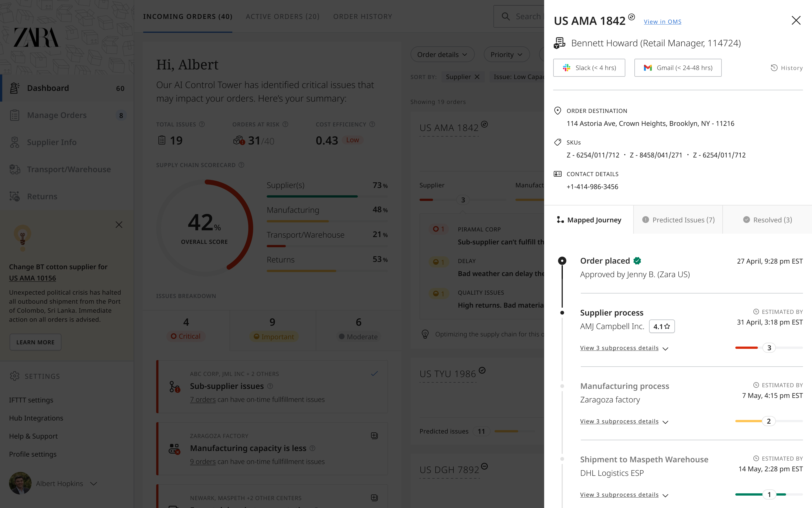The height and width of the screenshot is (508, 812).
Task: Close the US AMA 1842 detail panel
Action: click(796, 21)
